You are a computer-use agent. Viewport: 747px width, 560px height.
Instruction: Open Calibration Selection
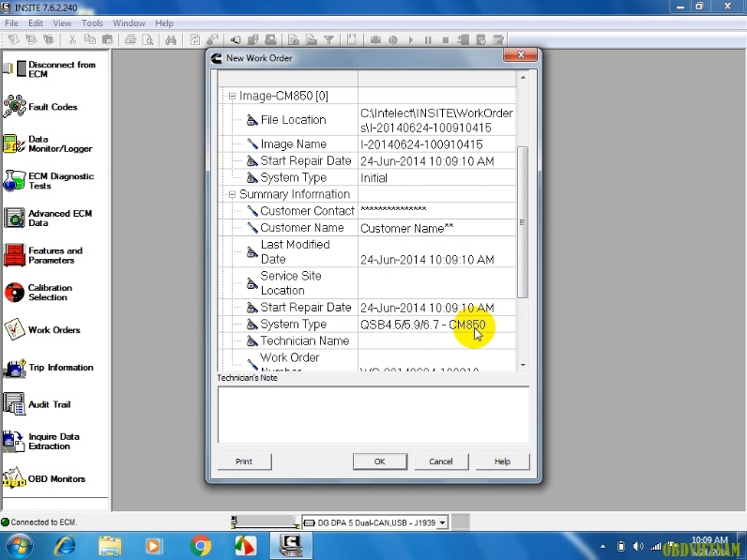point(38,293)
